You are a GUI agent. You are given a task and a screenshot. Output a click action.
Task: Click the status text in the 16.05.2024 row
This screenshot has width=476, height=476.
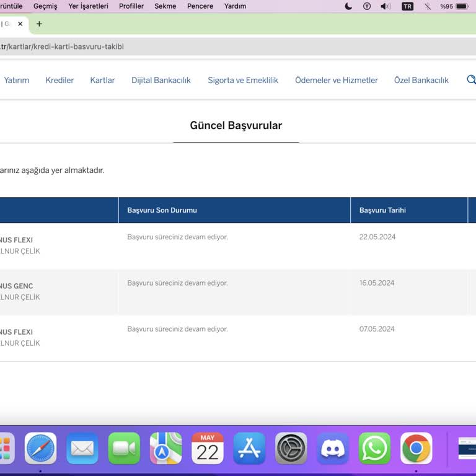(178, 283)
